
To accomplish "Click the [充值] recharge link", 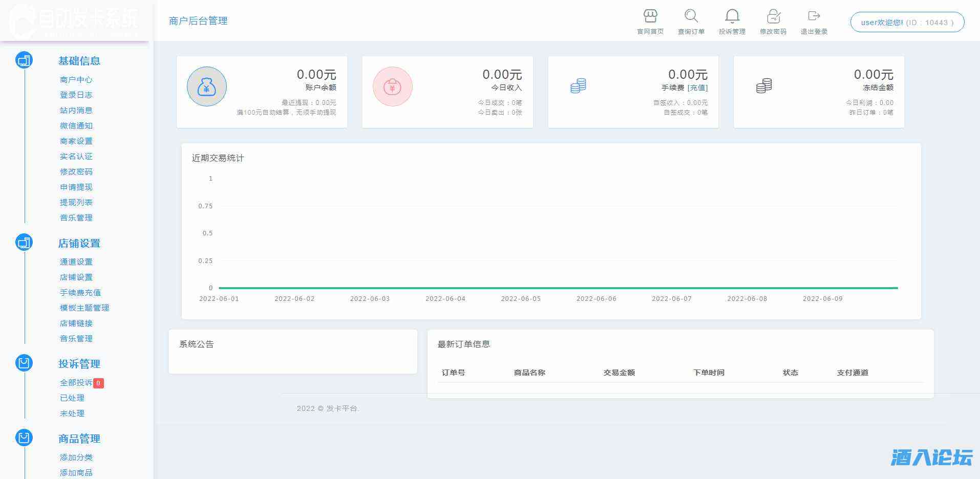I will click(x=697, y=88).
